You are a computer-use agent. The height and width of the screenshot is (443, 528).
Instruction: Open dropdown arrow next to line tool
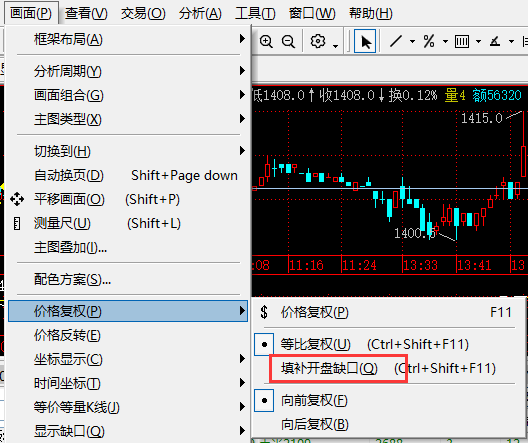pos(412,42)
